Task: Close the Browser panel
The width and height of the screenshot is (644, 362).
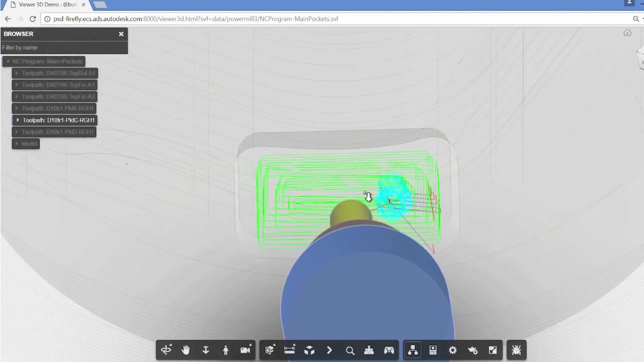Action: pyautogui.click(x=121, y=34)
